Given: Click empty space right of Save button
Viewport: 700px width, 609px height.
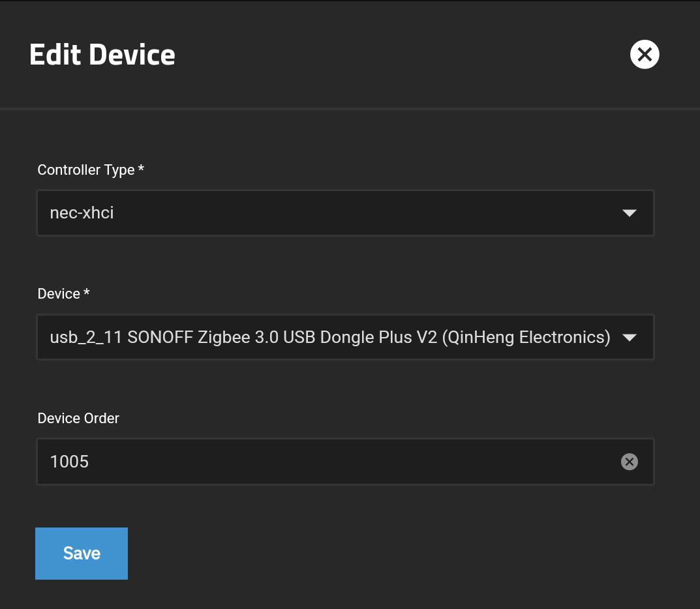Looking at the screenshot, I should pos(391,554).
